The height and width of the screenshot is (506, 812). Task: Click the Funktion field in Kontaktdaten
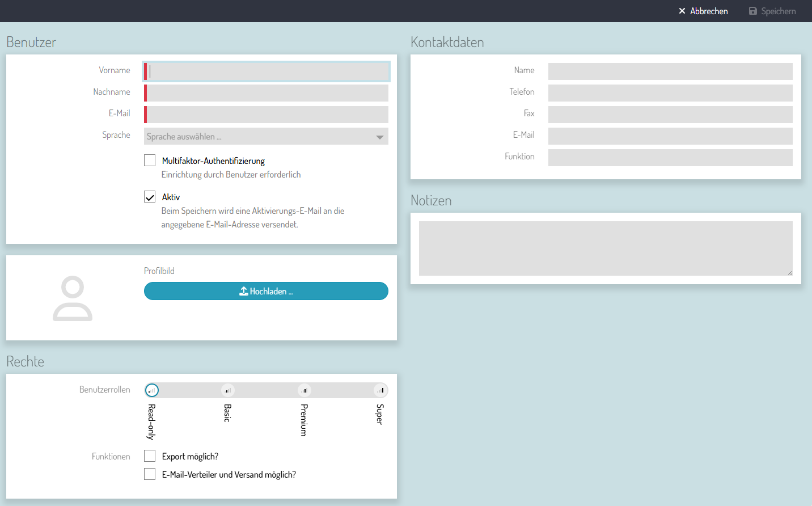(x=670, y=158)
